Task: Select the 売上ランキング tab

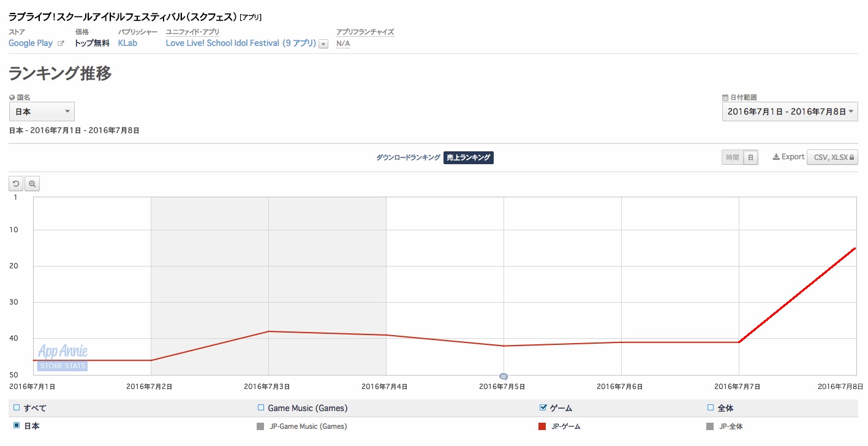Action: [469, 157]
